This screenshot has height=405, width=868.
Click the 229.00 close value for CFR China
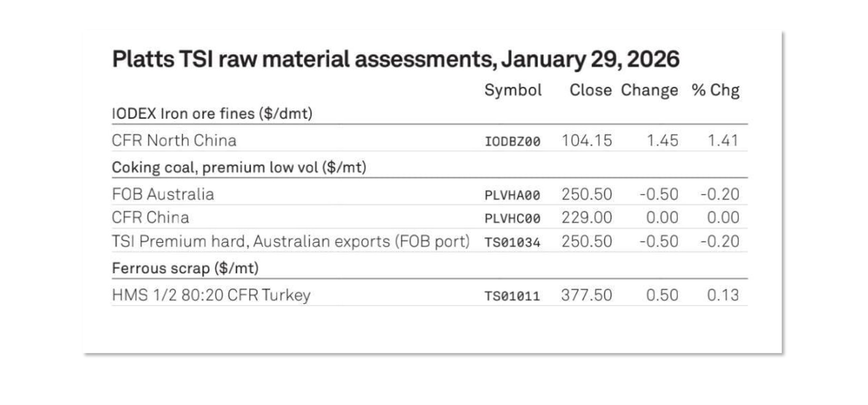[x=587, y=217]
